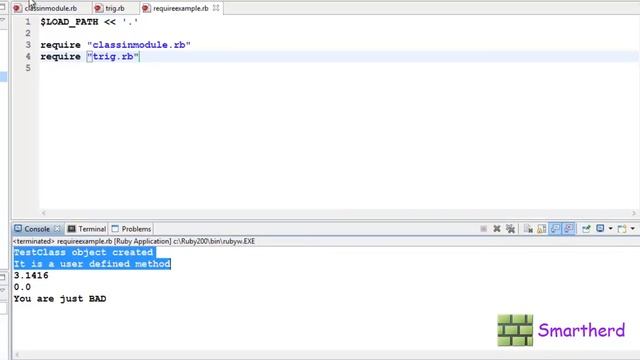Clear the console output
The width and height of the screenshot is (640, 360).
point(528,229)
